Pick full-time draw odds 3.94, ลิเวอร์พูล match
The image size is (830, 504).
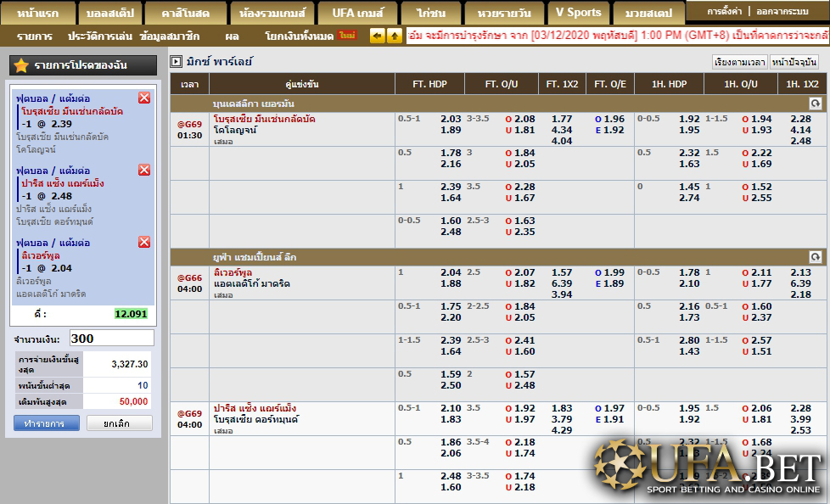[562, 294]
